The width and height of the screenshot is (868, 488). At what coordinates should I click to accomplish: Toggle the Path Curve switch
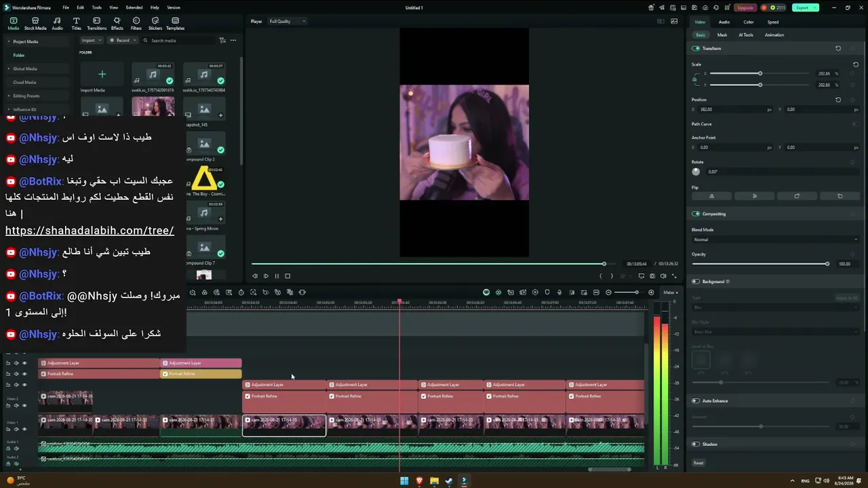pyautogui.click(x=855, y=124)
